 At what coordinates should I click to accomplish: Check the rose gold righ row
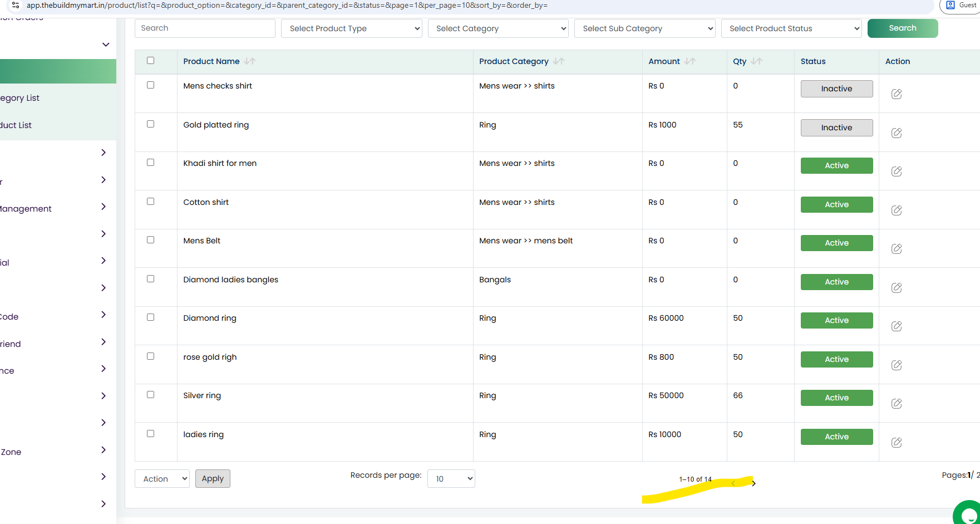pos(150,356)
